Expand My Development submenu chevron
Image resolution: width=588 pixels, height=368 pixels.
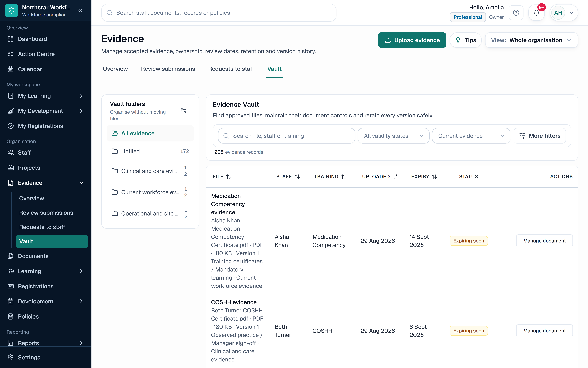[x=81, y=111]
